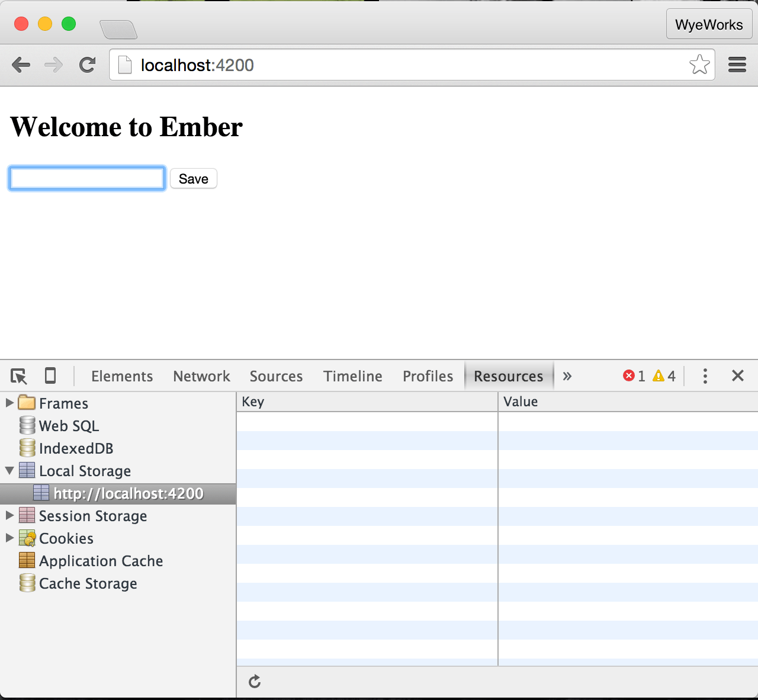Open the Sources tab
This screenshot has height=700, width=758.
pos(276,376)
